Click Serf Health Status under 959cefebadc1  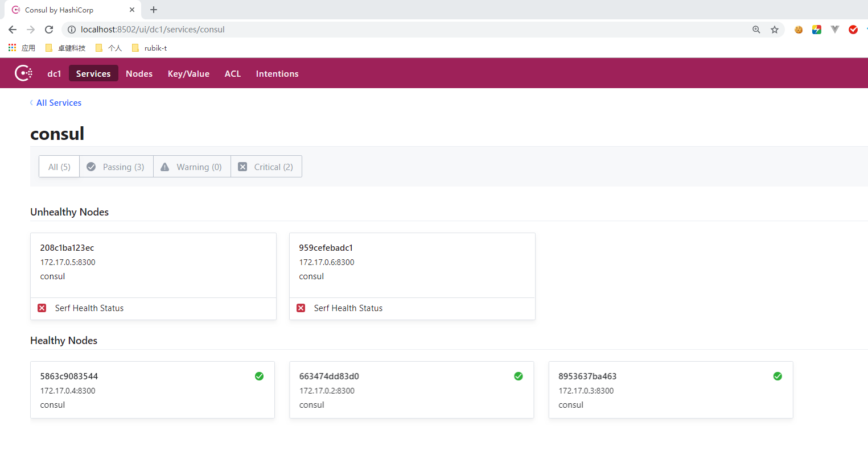pyautogui.click(x=348, y=308)
